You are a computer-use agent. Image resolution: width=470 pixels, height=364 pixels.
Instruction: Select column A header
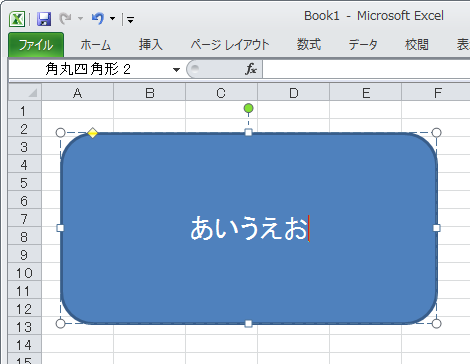[77, 93]
